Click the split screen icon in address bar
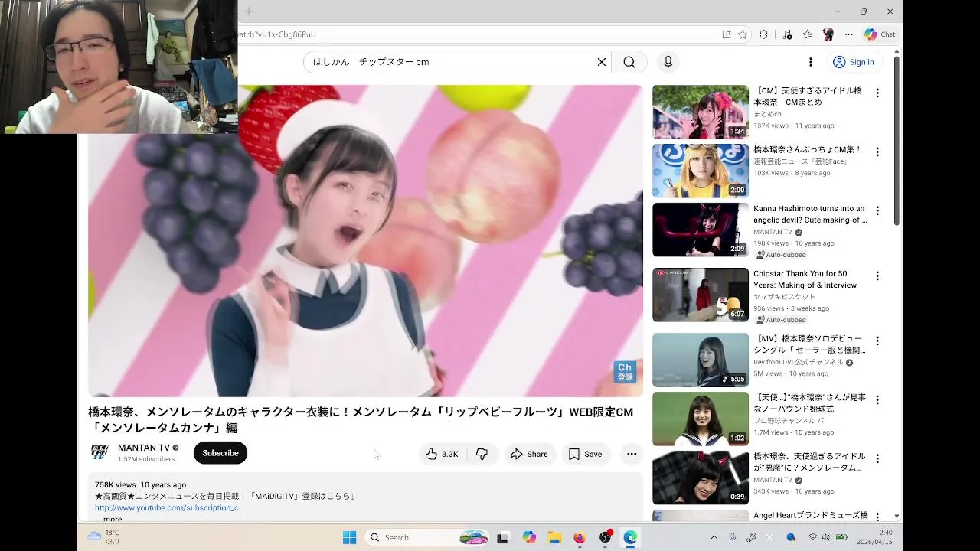Screen dimensions: 980x551 coord(727,34)
